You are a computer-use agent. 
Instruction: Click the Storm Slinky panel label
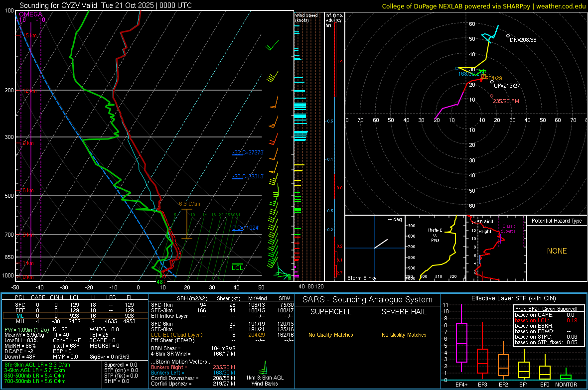click(x=361, y=278)
